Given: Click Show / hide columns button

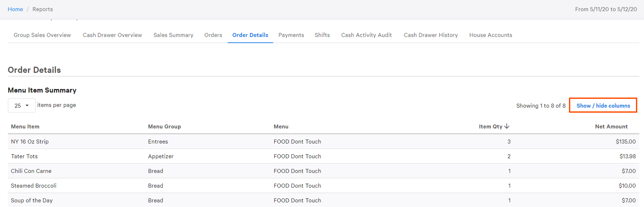Looking at the screenshot, I should [603, 106].
